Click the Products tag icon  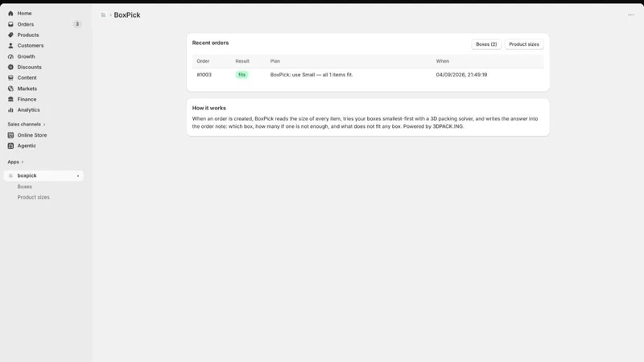tap(10, 35)
